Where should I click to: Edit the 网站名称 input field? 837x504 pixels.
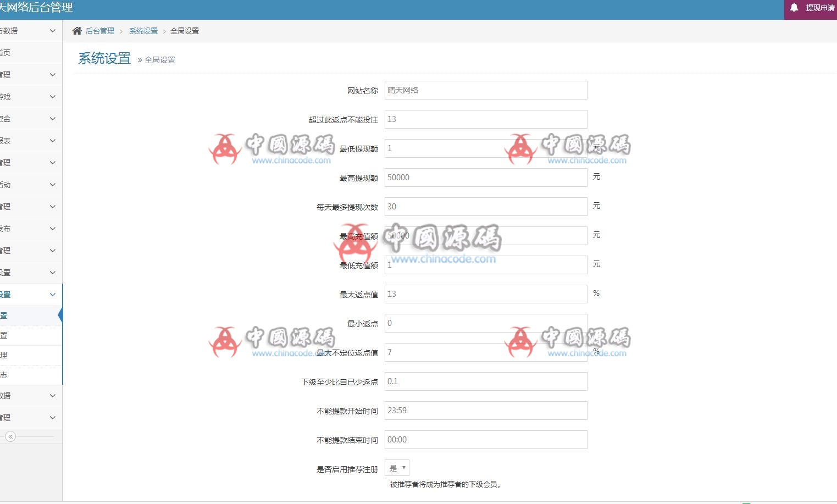[486, 90]
